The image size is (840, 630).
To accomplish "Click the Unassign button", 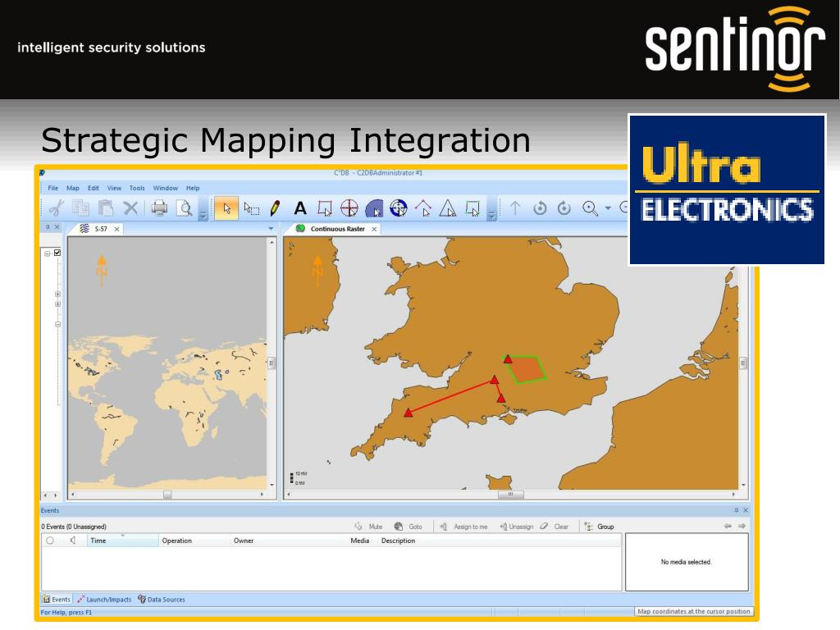I will [x=517, y=527].
